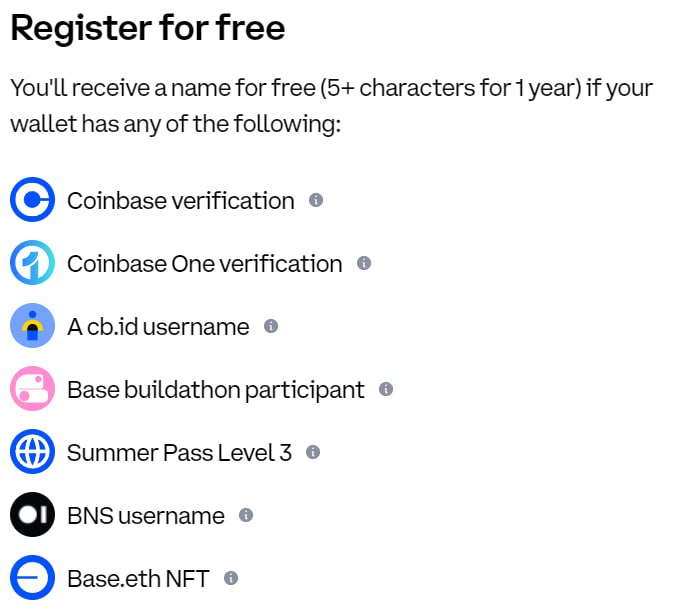The width and height of the screenshot is (675, 616).
Task: Click the pink Base buildathon icon
Action: coord(32,388)
